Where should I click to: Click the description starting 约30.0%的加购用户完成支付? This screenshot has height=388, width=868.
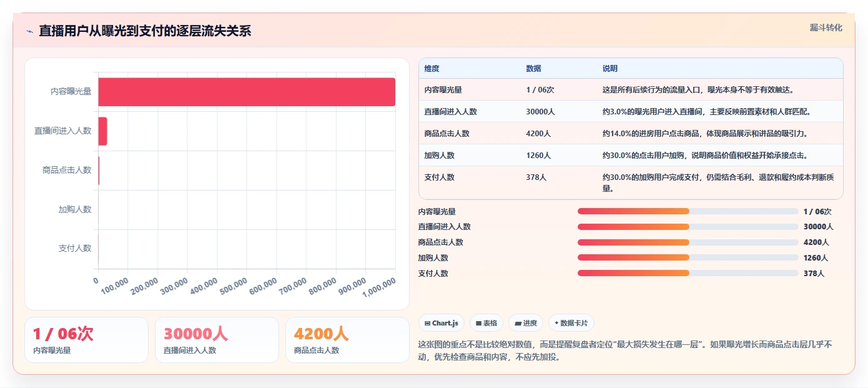pyautogui.click(x=718, y=182)
